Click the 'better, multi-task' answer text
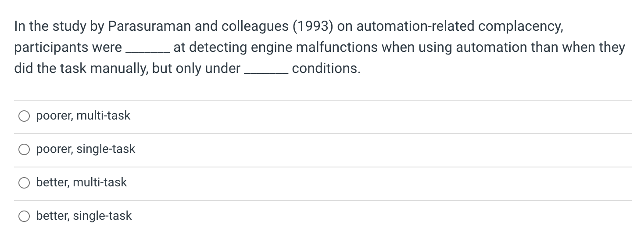 click(x=81, y=182)
